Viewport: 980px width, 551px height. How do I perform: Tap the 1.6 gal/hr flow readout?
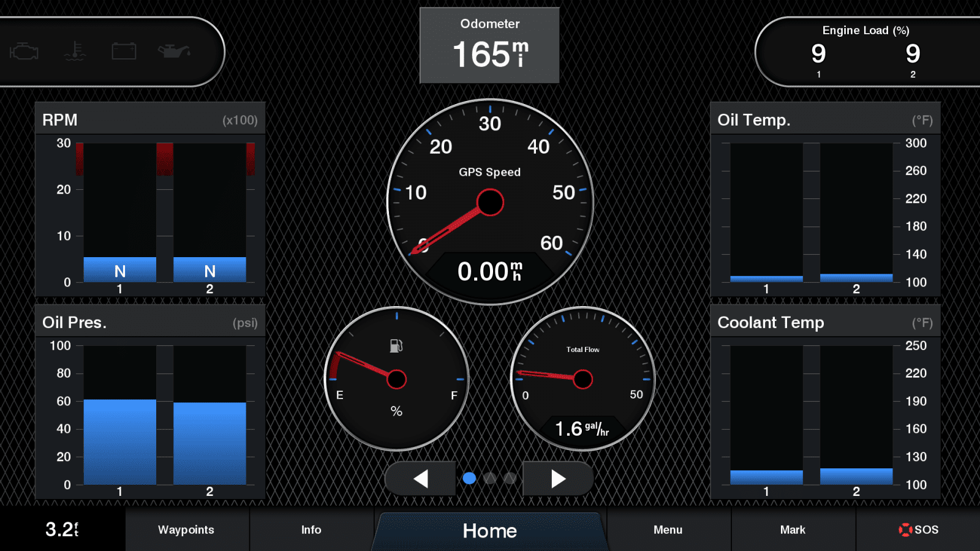tap(582, 429)
